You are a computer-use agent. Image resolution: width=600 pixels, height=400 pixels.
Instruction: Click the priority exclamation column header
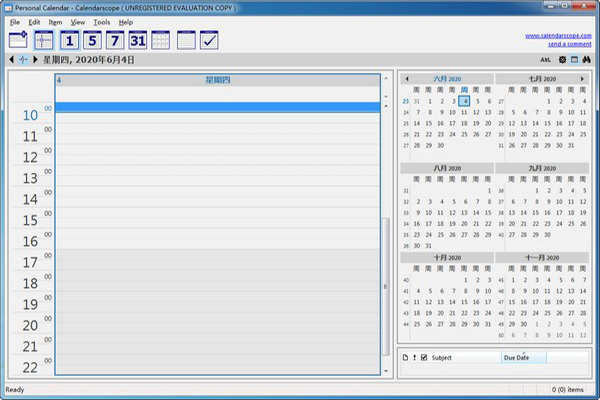point(414,357)
